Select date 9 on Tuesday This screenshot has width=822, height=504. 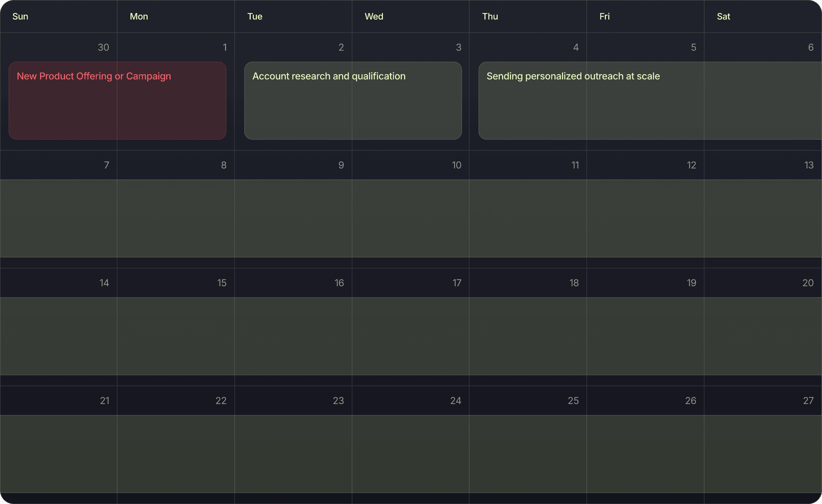[341, 165]
